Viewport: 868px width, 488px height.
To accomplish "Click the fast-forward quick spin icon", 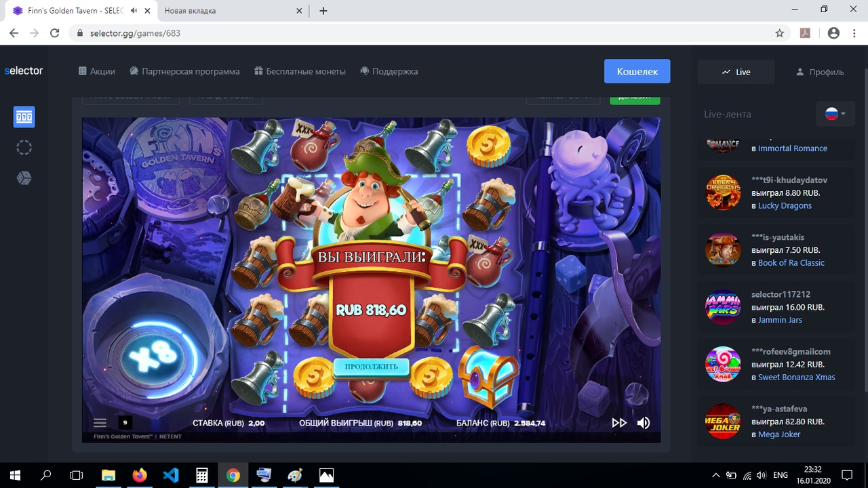I will point(619,423).
